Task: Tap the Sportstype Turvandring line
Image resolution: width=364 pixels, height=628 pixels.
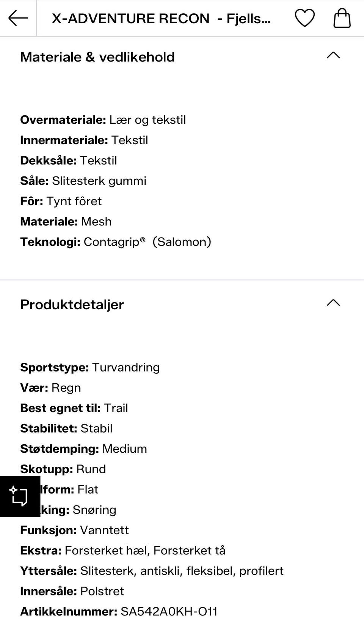Action: pyautogui.click(x=90, y=367)
